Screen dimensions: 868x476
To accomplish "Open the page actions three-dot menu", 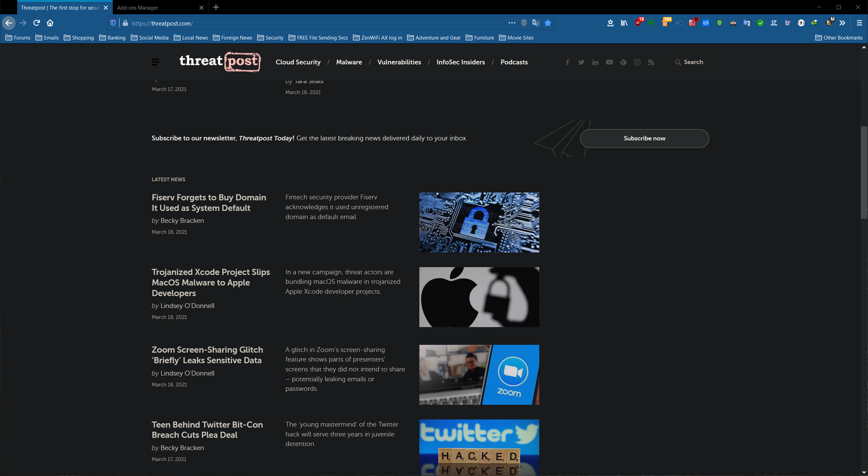I will pos(512,23).
